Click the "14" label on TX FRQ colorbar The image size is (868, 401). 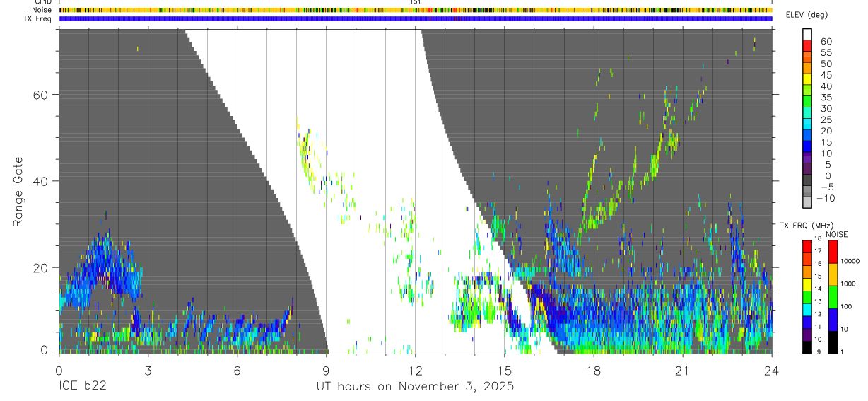click(x=818, y=289)
